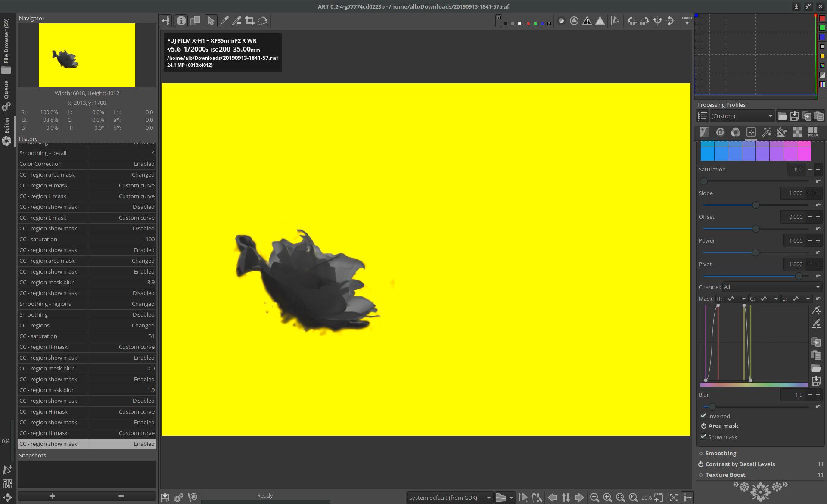Select the white balance picker tool
This screenshot has width=827, height=504.
click(x=224, y=21)
